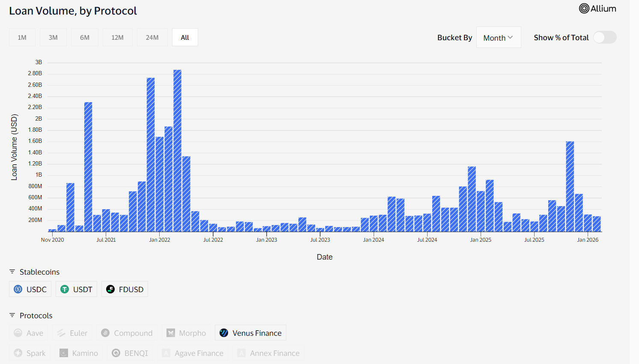Enable Show % of Total
The image size is (639, 364).
pos(605,37)
